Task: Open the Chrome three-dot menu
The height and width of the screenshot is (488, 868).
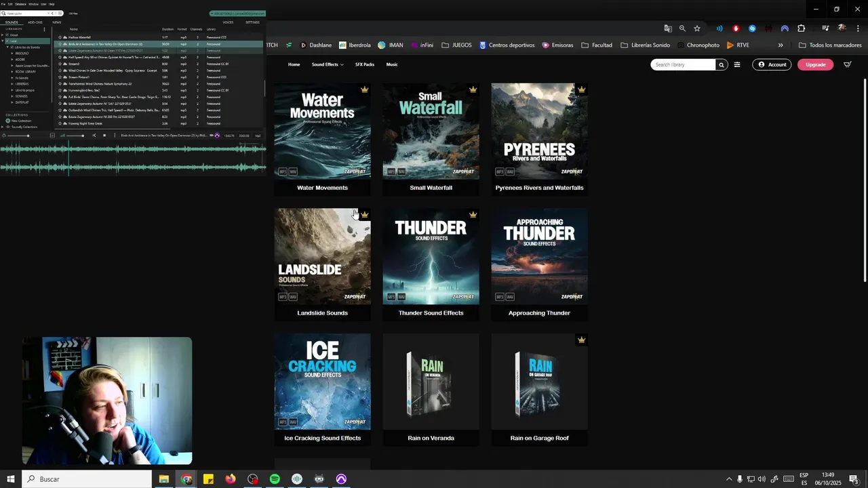Action: pos(858,28)
